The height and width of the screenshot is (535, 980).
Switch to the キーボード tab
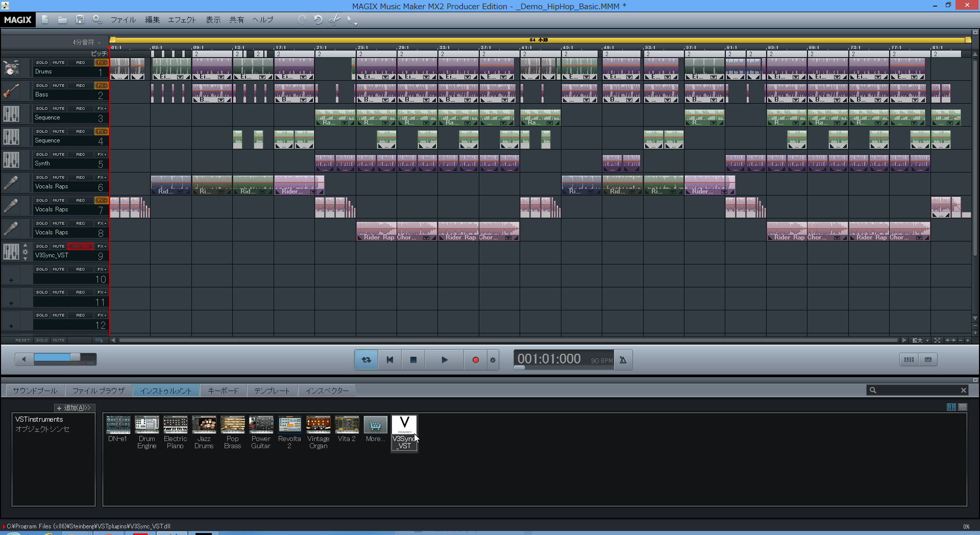pos(223,391)
